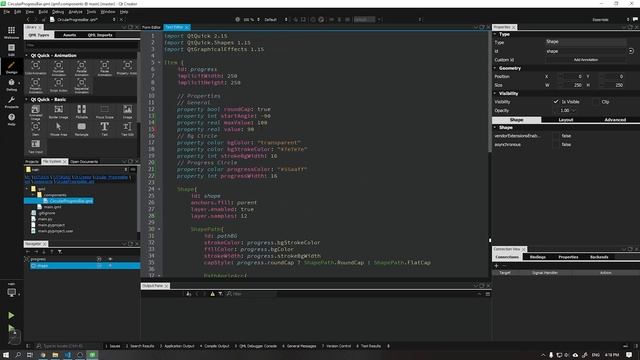Open the Debug mode
Viewport: 640px width, 360px height.
click(11, 85)
